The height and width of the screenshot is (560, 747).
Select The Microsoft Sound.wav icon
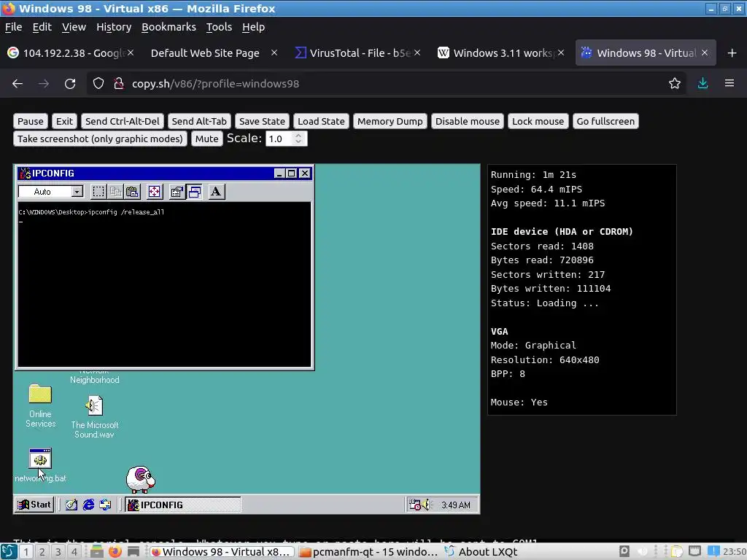[94, 416]
